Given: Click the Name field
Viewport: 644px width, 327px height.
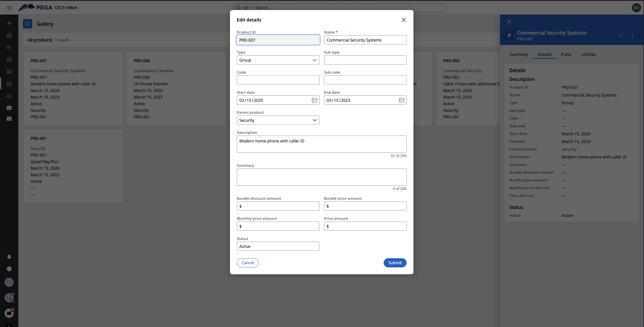Looking at the screenshot, I should tap(365, 40).
